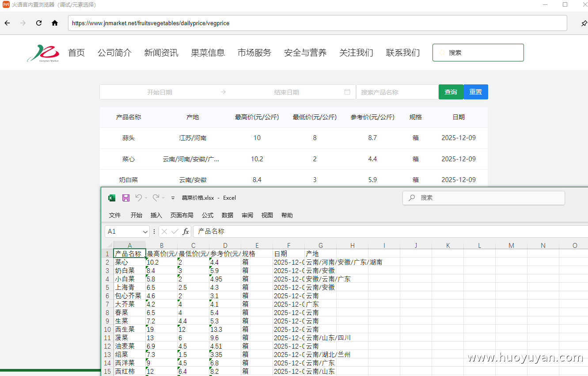Select Excel cell containing 西红柿

pyautogui.click(x=130, y=371)
